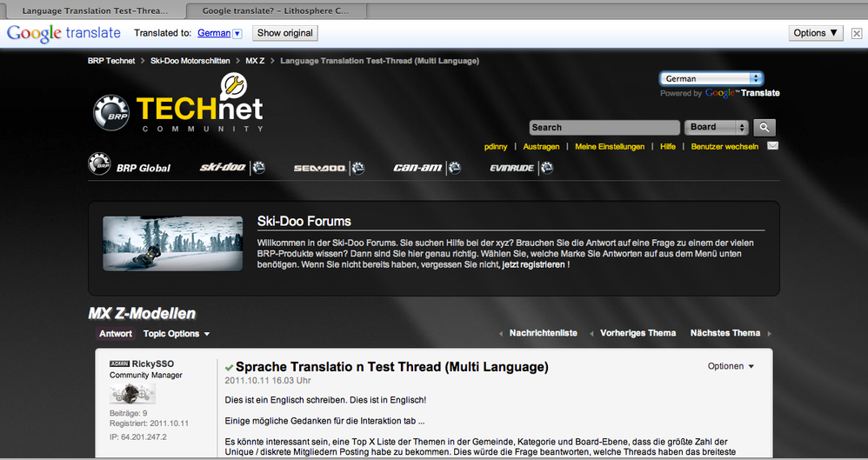Close the Google Translate bar

pyautogui.click(x=857, y=33)
